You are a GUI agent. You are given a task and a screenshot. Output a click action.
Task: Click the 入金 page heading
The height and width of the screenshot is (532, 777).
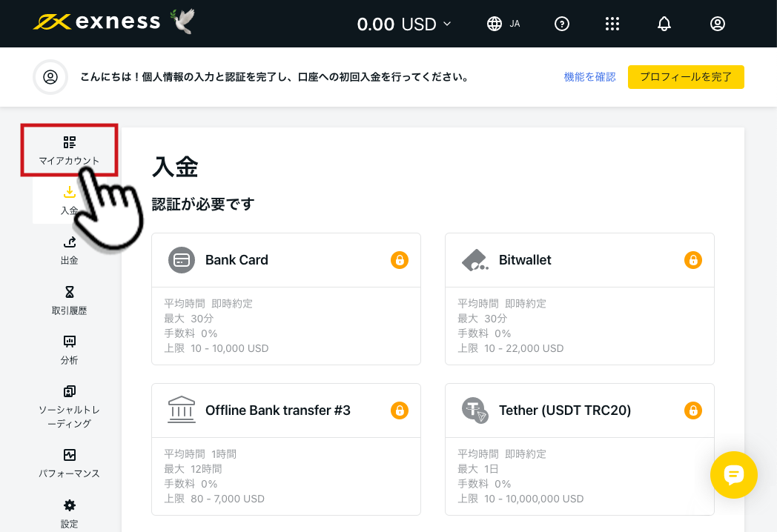click(175, 167)
